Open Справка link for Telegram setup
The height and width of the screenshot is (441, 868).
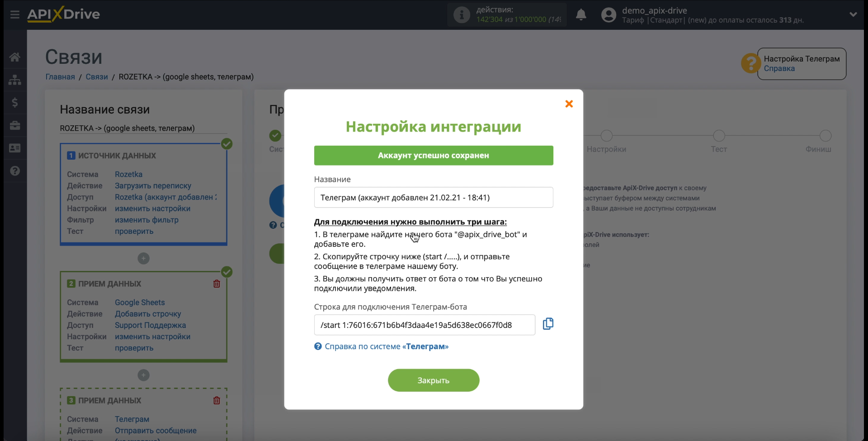coord(779,69)
